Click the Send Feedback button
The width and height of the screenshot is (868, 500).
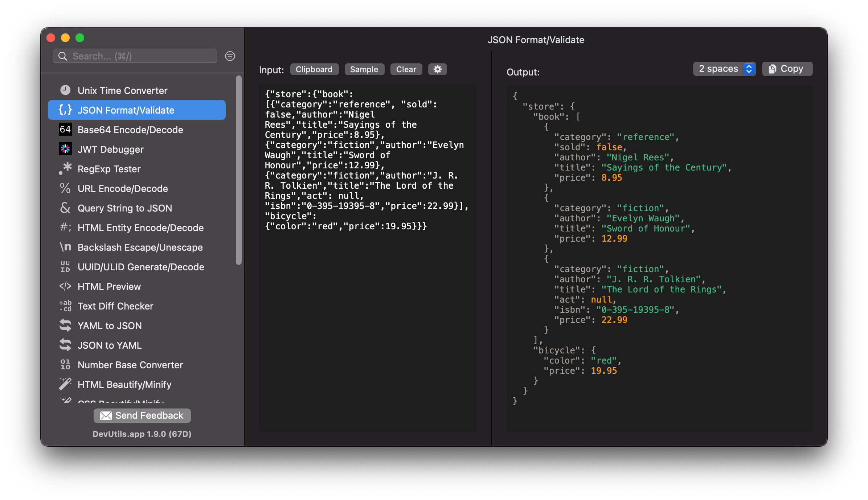(x=143, y=415)
